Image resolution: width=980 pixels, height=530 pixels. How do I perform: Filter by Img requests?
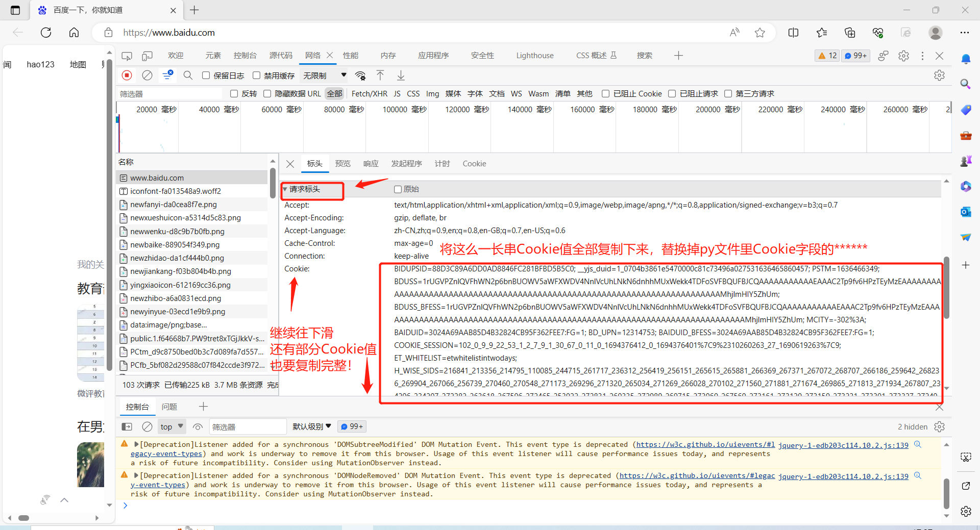tap(432, 93)
